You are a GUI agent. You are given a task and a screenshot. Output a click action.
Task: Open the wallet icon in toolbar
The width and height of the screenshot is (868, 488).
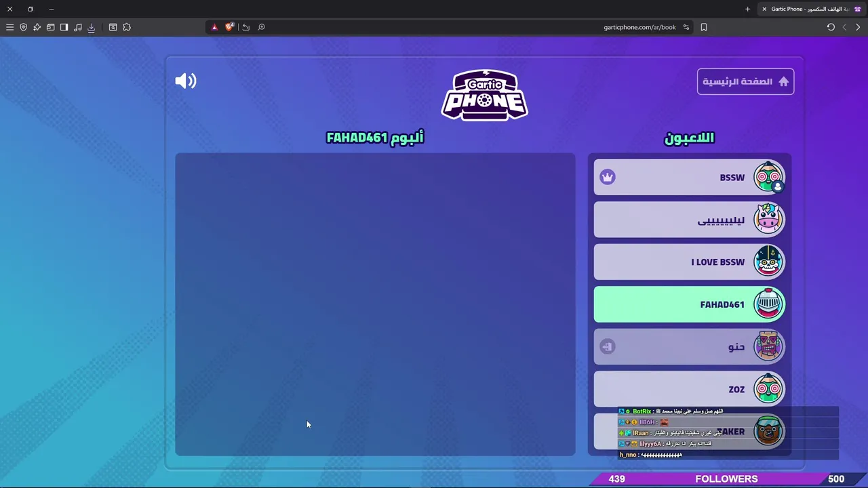tap(50, 27)
